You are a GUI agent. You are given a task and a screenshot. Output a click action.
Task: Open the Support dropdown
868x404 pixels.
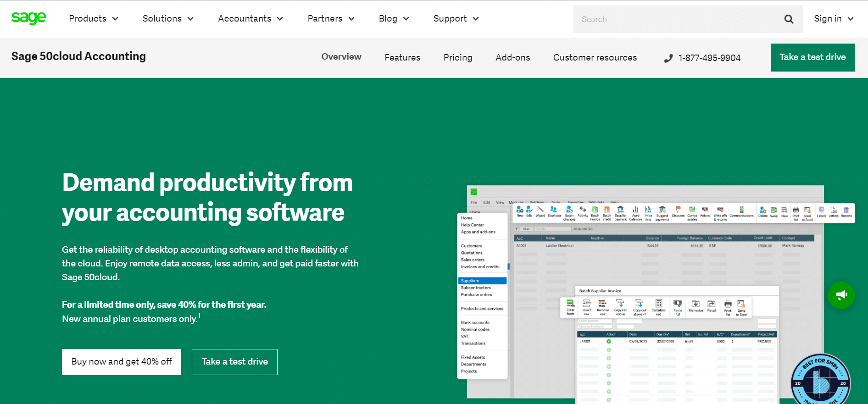click(456, 19)
